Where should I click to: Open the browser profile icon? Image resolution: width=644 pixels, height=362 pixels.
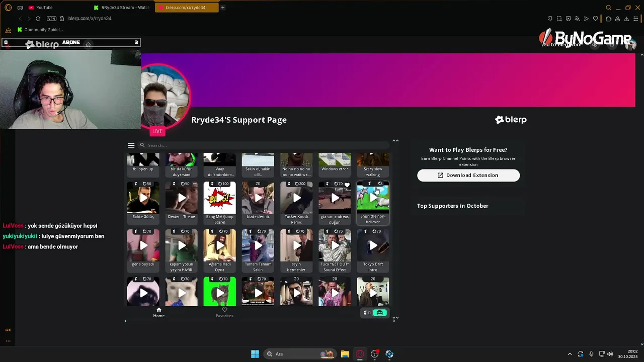(x=617, y=19)
